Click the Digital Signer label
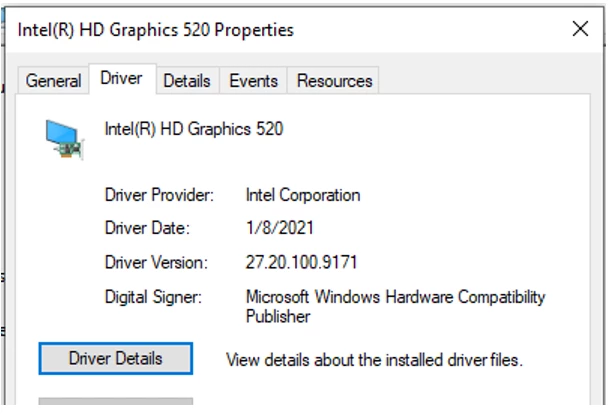 pos(153,297)
